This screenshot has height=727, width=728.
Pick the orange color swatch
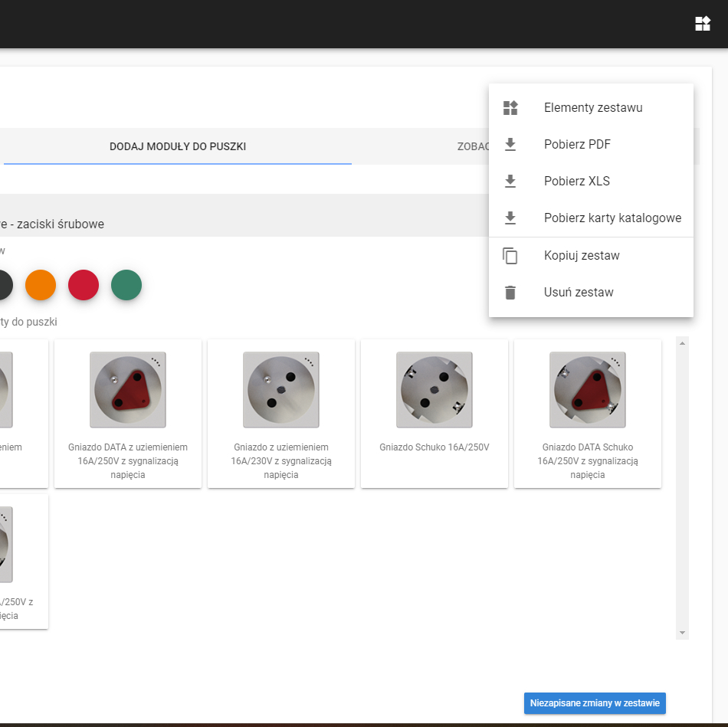click(41, 285)
